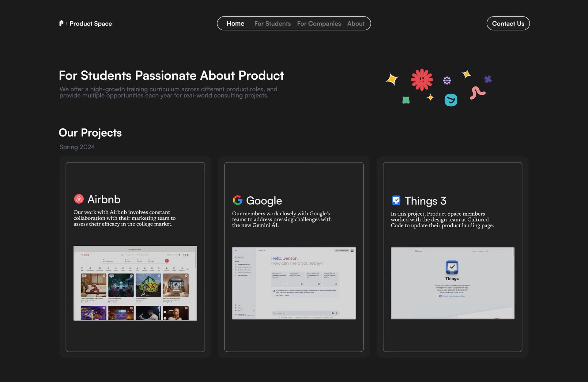This screenshot has height=382, width=588.
Task: Open the About nav link
Action: pyautogui.click(x=356, y=24)
